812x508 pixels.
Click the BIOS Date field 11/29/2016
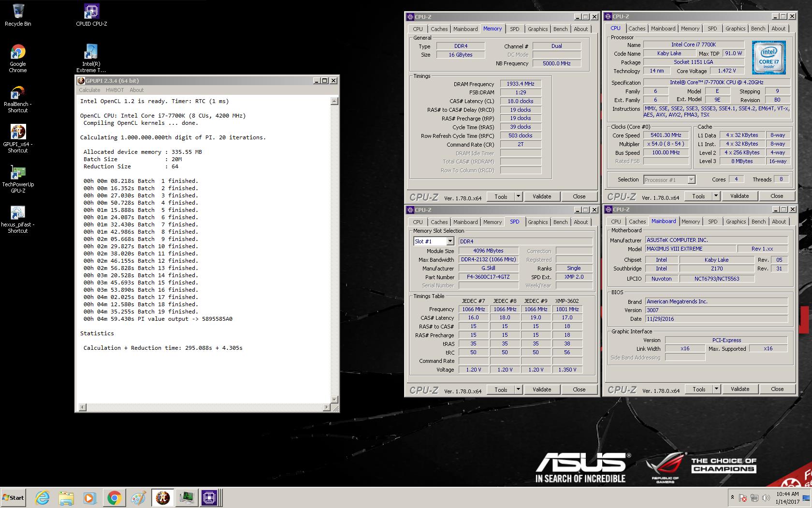tap(717, 319)
